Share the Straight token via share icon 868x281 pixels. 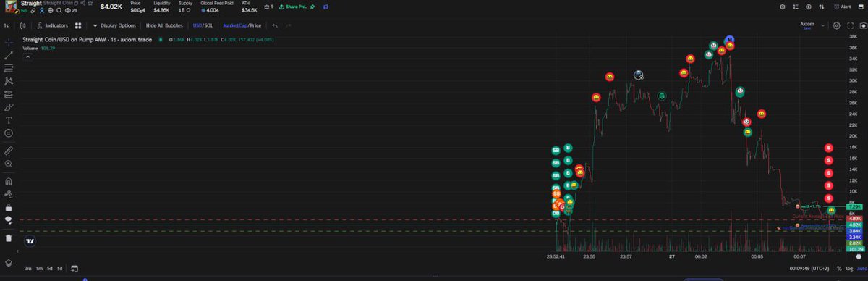click(82, 4)
